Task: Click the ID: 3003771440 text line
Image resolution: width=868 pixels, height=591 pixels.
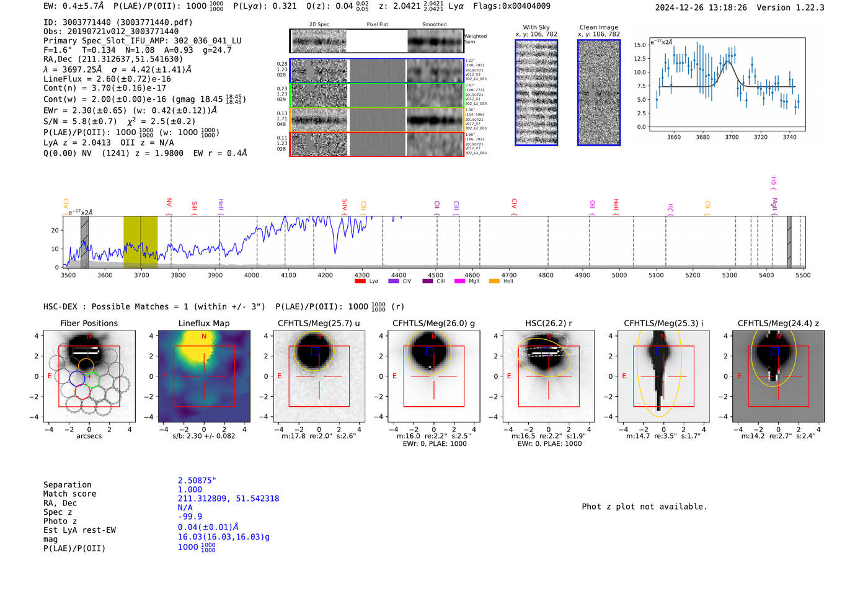Action: coord(118,22)
